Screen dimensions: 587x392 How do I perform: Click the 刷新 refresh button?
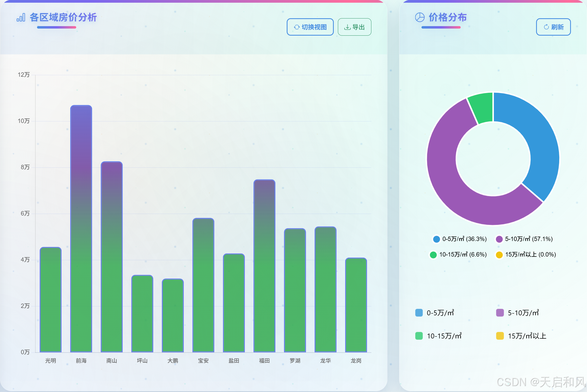554,27
